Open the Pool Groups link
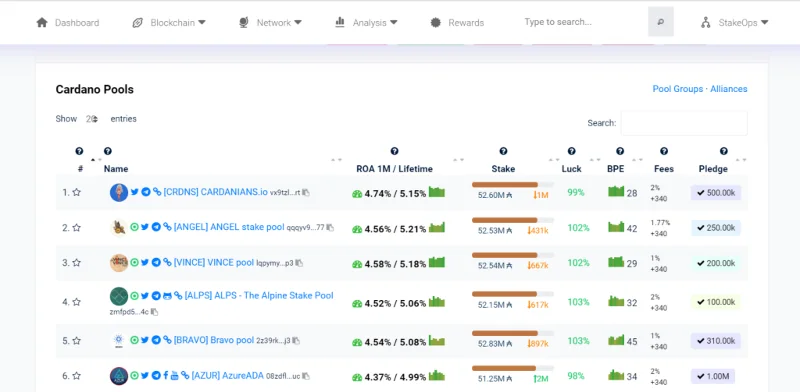 [678, 89]
